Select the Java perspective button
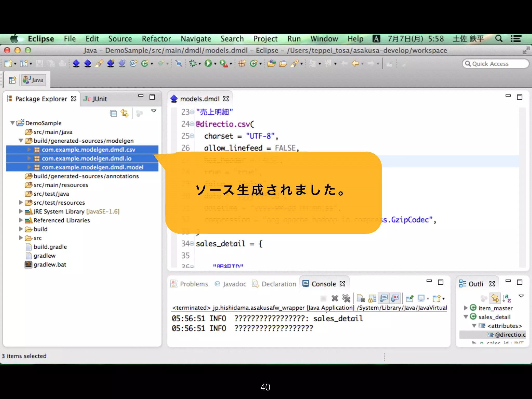This screenshot has height=399, width=532. 33,80
